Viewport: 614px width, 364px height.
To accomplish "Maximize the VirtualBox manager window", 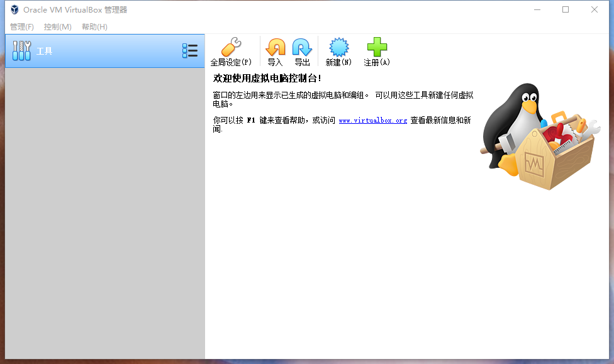I will 566,9.
